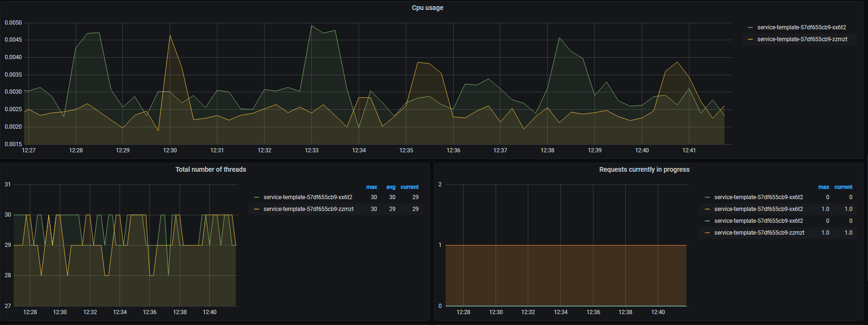
Task: Click 28 label on threads panel y-axis
Action: 8,275
